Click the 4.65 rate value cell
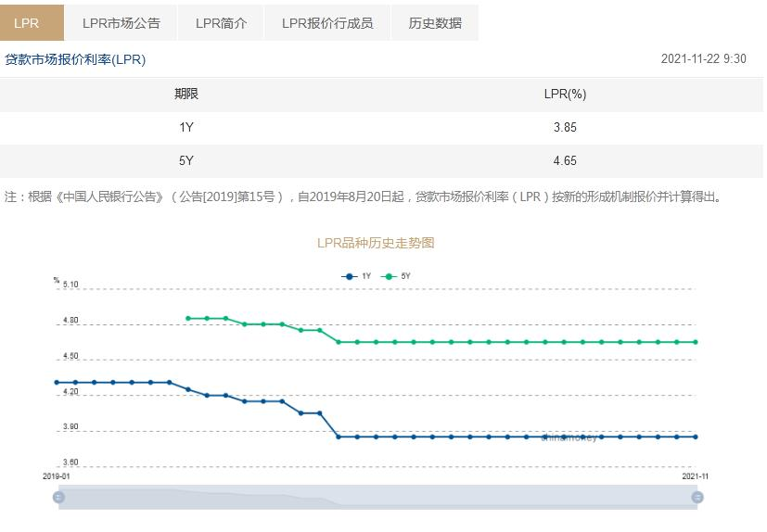Screen dimensions: 767x532 coord(564,161)
